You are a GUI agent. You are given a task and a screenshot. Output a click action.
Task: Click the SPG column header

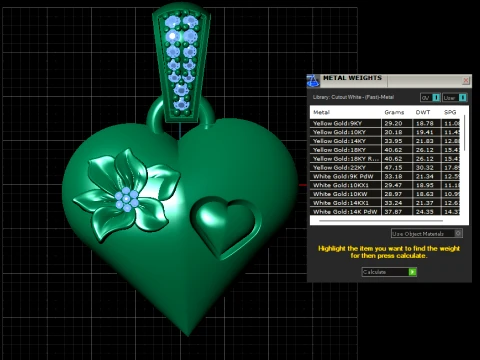pyautogui.click(x=450, y=112)
